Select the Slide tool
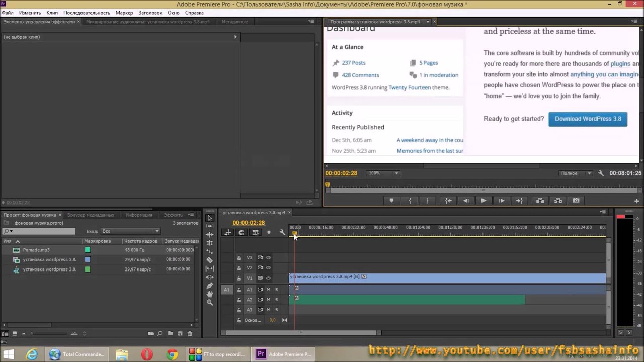The image size is (644, 362). point(210,277)
